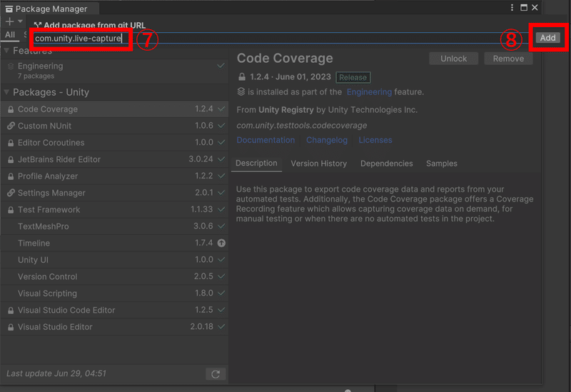Select Code Coverage package in list

pyautogui.click(x=114, y=109)
